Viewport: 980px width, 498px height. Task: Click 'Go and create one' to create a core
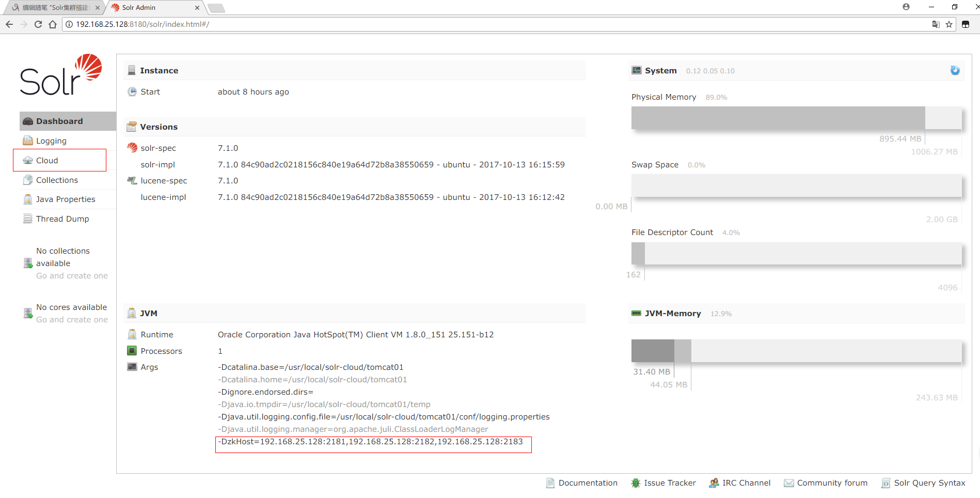[72, 319]
